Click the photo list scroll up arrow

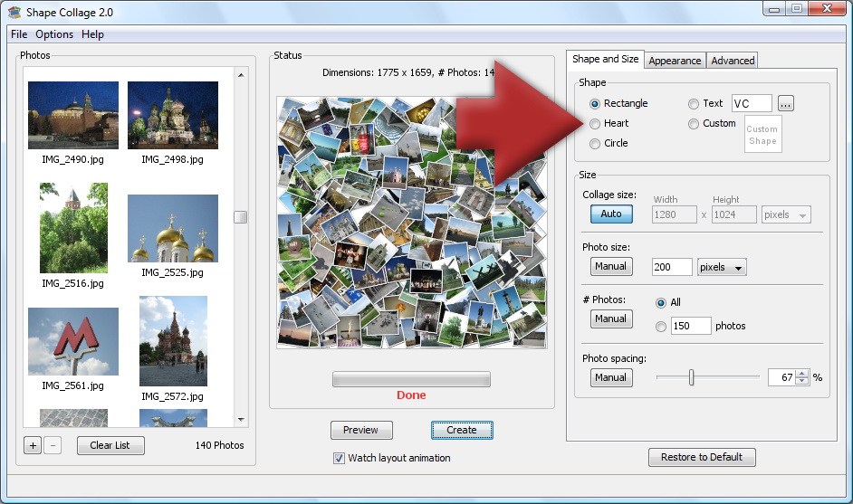pos(241,74)
